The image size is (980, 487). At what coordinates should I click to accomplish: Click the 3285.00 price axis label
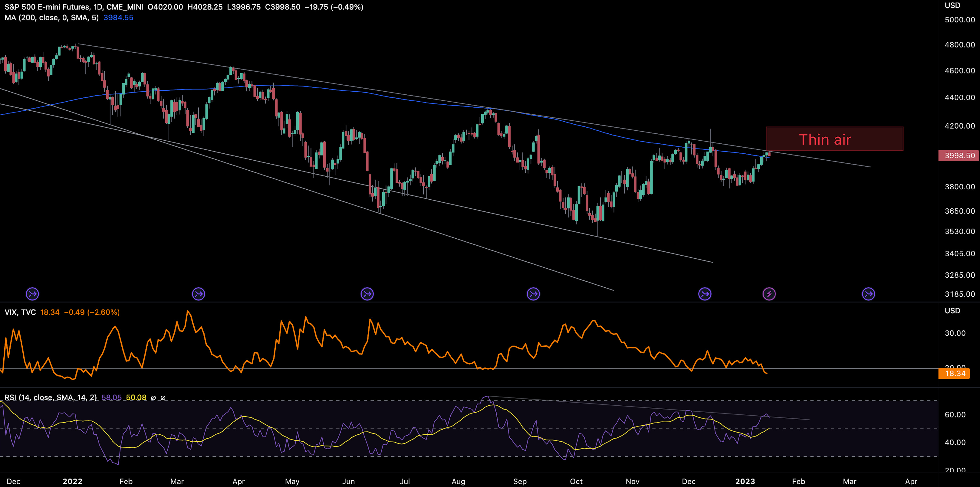(960, 275)
